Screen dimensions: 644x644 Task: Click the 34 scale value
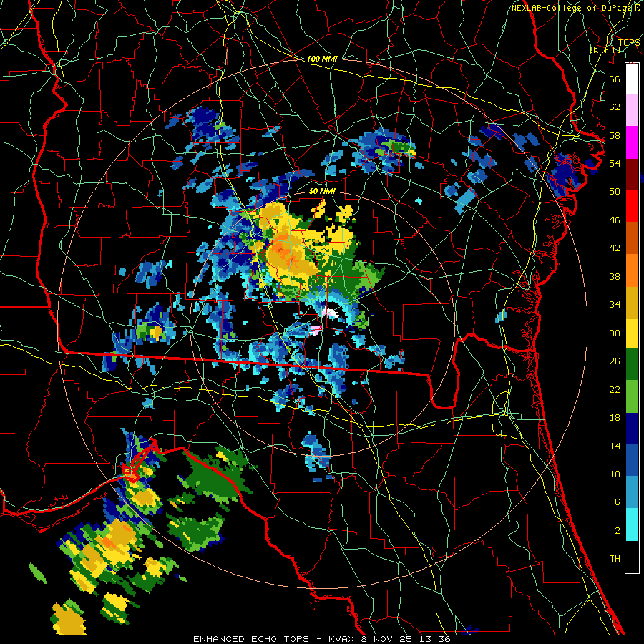pos(615,304)
